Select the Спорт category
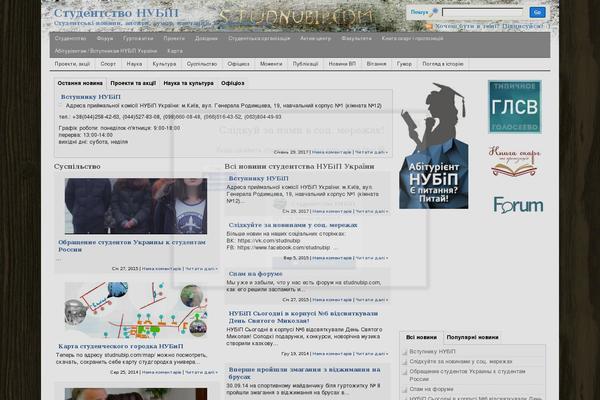 [108, 64]
